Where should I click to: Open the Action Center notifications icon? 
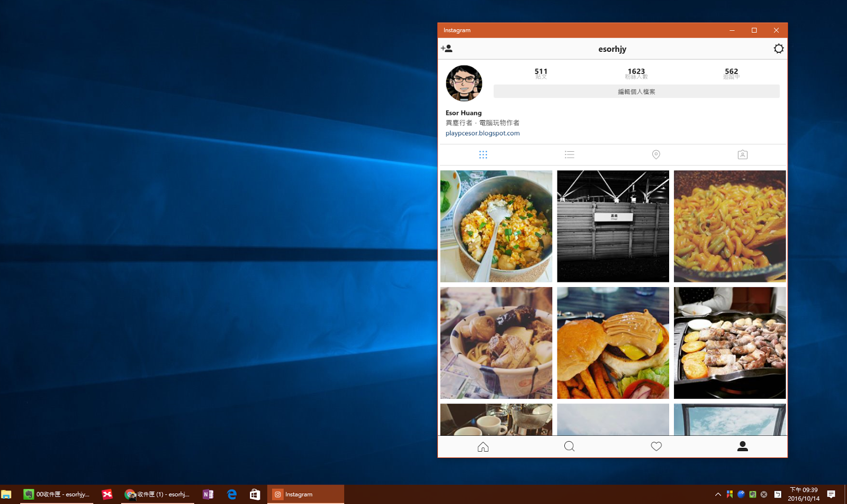coord(831,494)
